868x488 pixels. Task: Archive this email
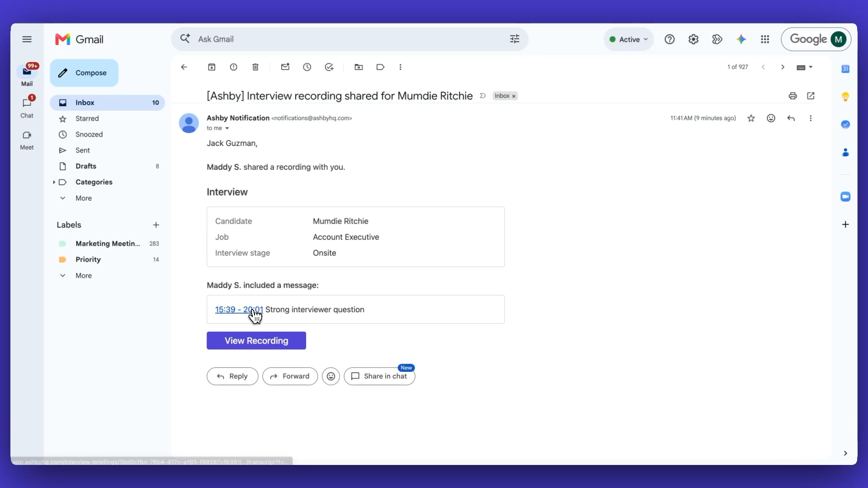[212, 67]
